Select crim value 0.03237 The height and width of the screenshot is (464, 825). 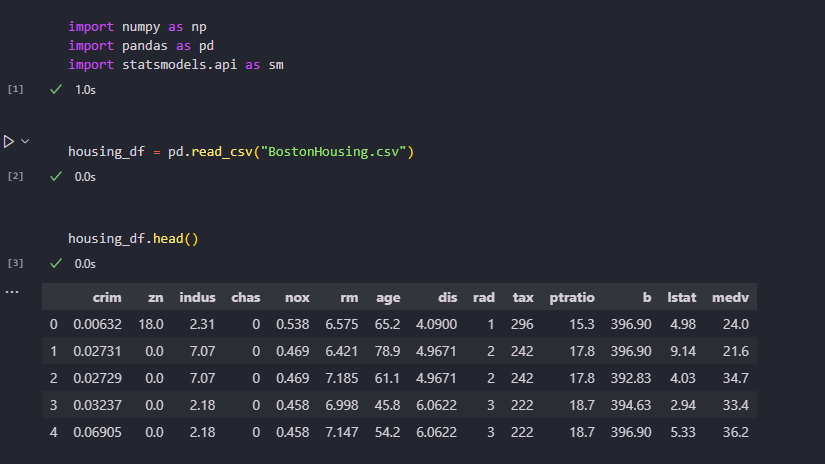click(x=97, y=406)
